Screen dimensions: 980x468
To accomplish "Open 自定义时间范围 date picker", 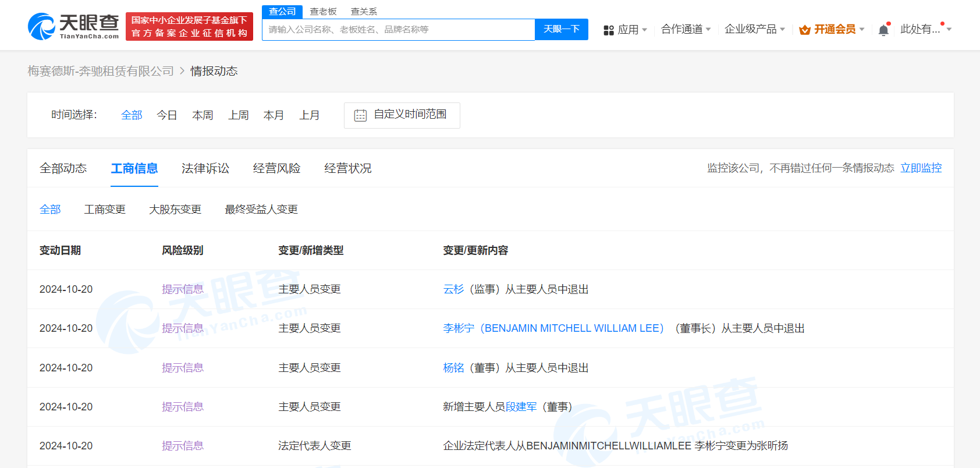I will [x=402, y=115].
